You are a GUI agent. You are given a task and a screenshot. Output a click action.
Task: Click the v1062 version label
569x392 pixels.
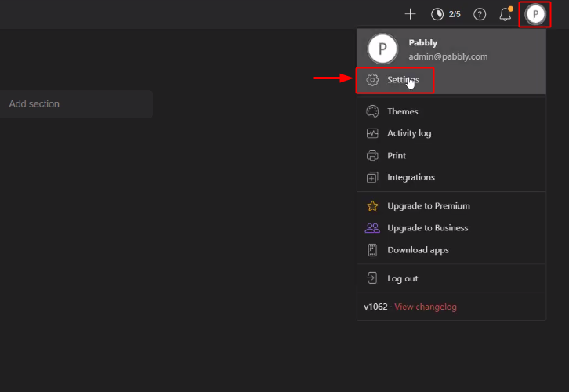tap(375, 307)
